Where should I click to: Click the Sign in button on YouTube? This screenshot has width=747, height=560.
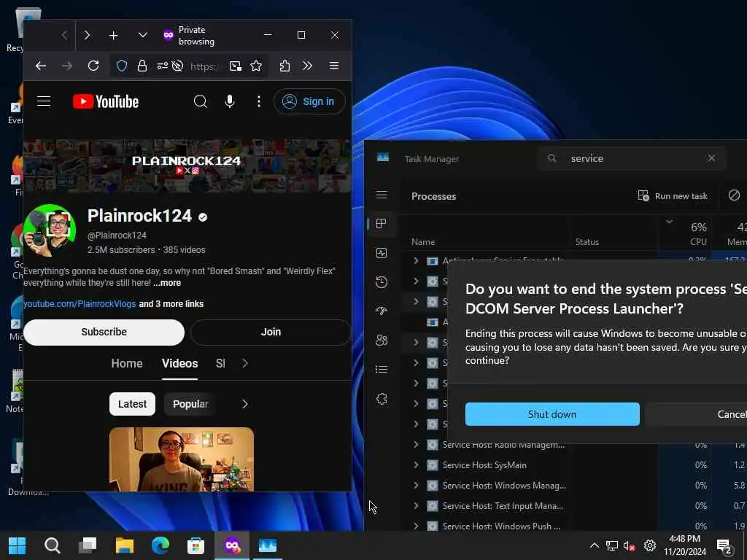pos(309,101)
